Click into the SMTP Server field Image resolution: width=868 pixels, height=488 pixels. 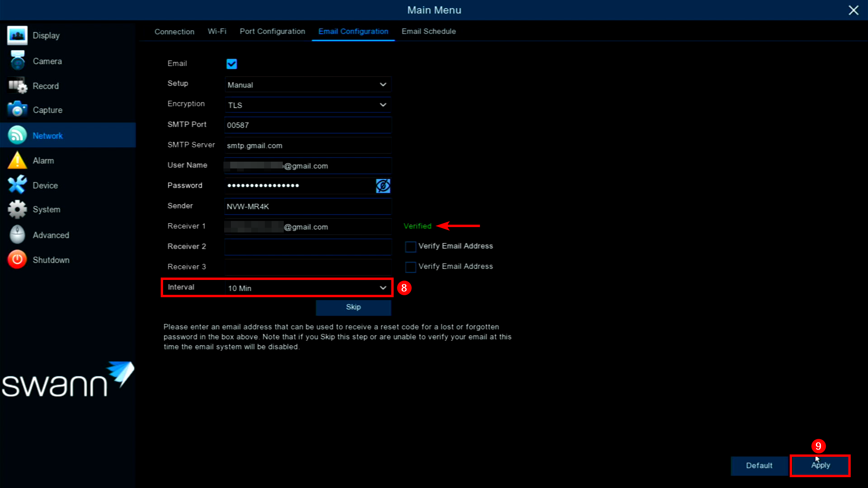click(308, 146)
